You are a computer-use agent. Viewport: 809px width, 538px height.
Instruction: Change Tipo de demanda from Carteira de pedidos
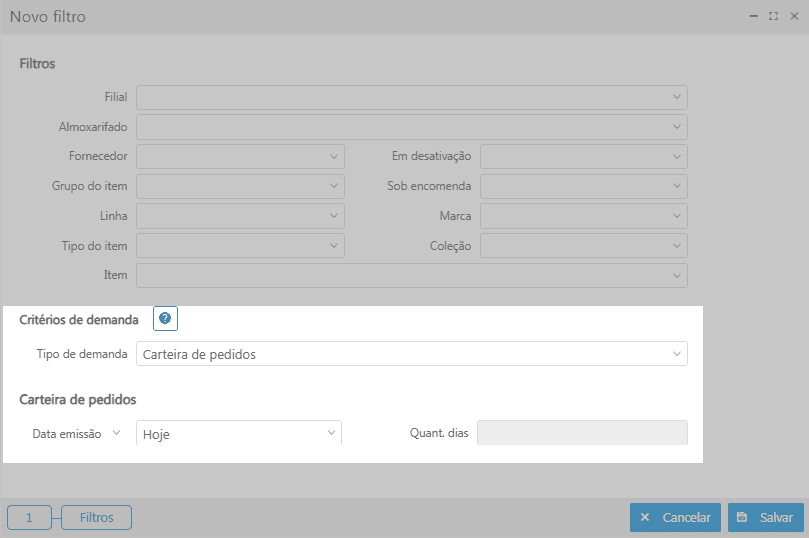411,354
